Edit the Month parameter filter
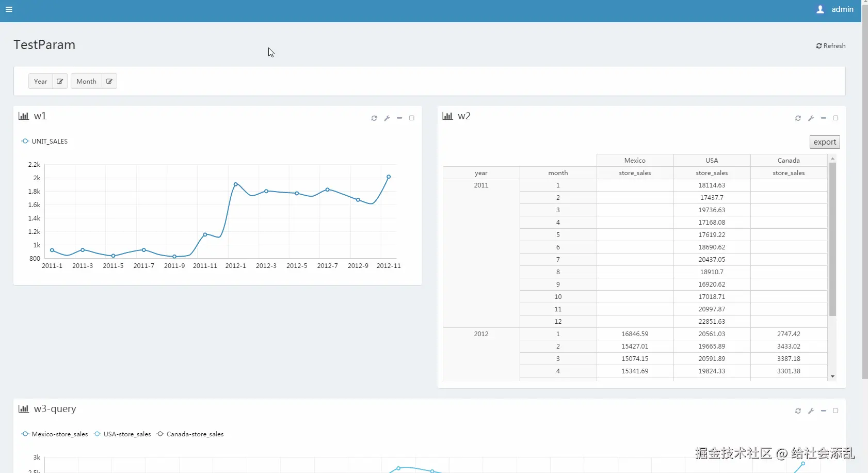 (x=109, y=81)
